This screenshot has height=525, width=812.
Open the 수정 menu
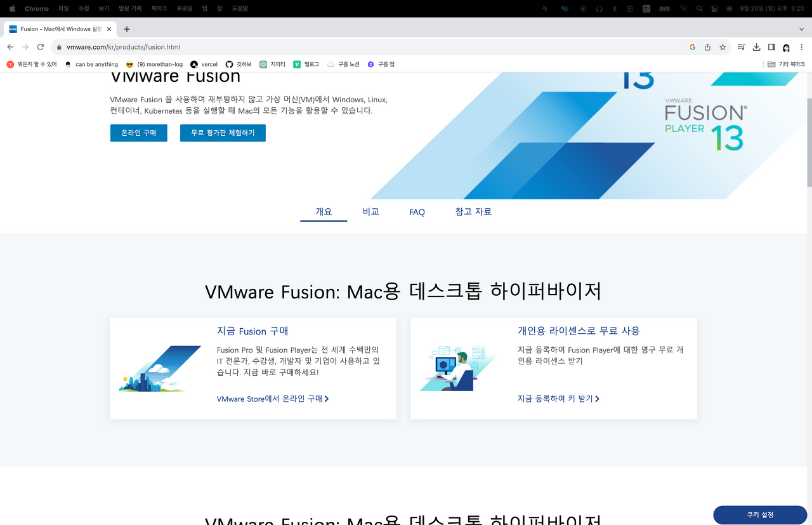coord(84,8)
